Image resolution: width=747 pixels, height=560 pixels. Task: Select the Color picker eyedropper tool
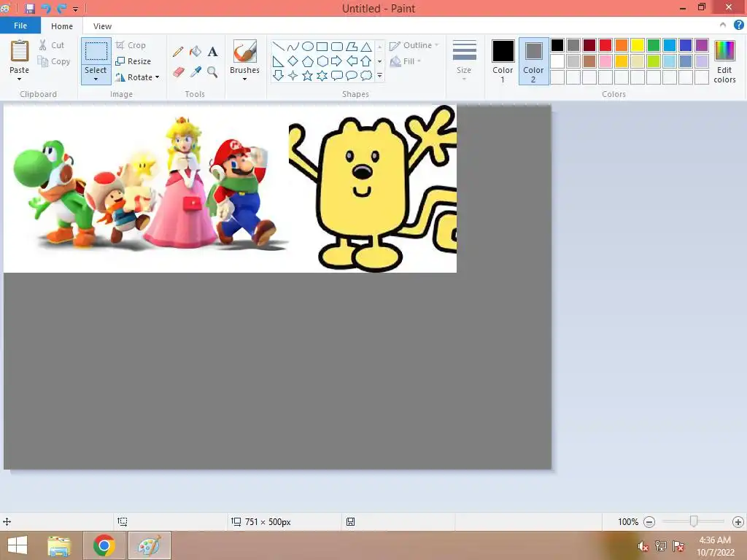point(196,72)
